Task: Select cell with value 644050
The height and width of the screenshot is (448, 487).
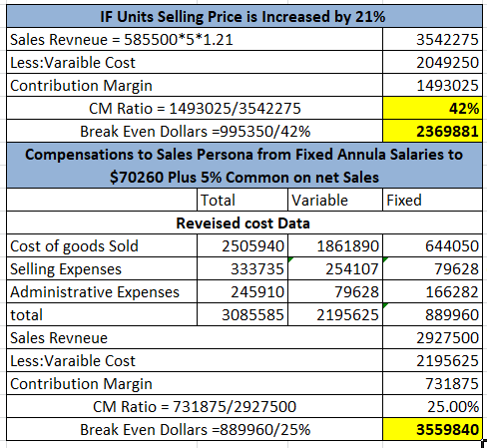Action: coord(432,245)
